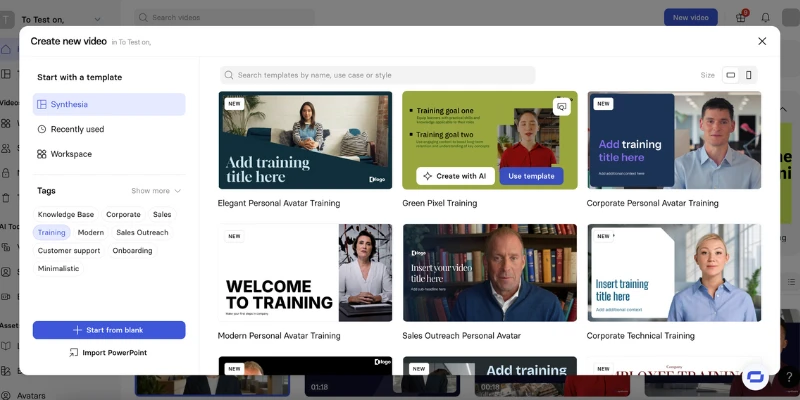This screenshot has height=400, width=800.
Task: Open Workspace templates
Action: (x=109, y=154)
